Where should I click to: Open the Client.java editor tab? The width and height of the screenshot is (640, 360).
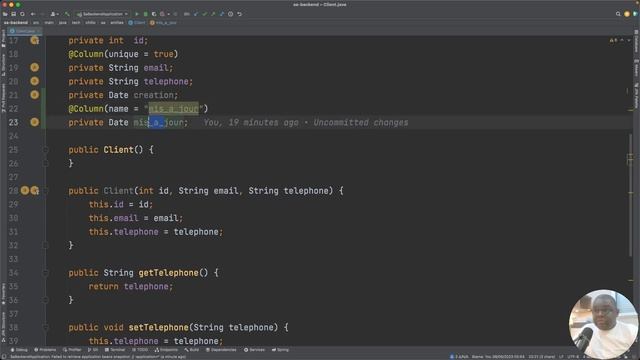point(24,31)
